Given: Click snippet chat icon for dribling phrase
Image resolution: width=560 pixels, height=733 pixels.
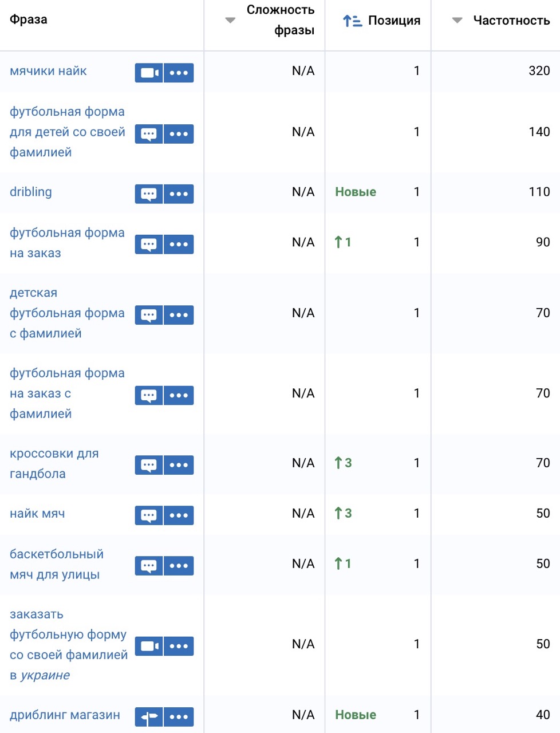Looking at the screenshot, I should click(x=149, y=194).
